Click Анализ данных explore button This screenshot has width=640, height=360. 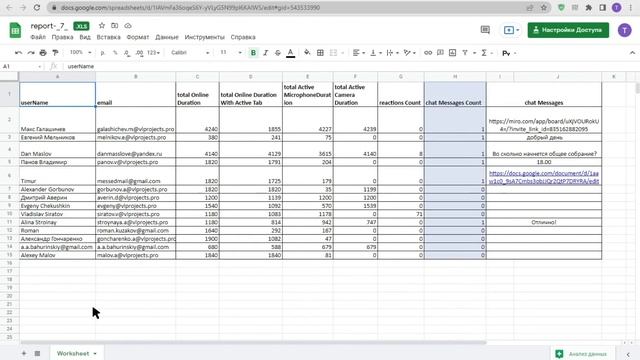pyautogui.click(x=582, y=354)
